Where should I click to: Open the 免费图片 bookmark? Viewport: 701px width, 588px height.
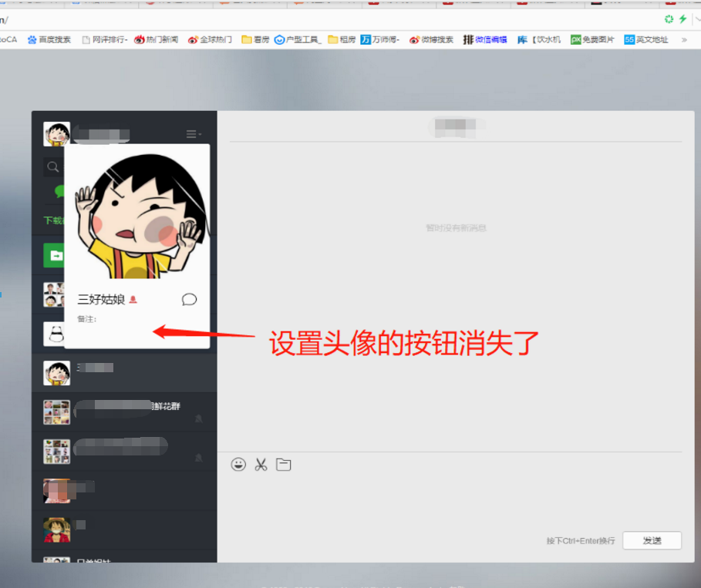coord(592,40)
